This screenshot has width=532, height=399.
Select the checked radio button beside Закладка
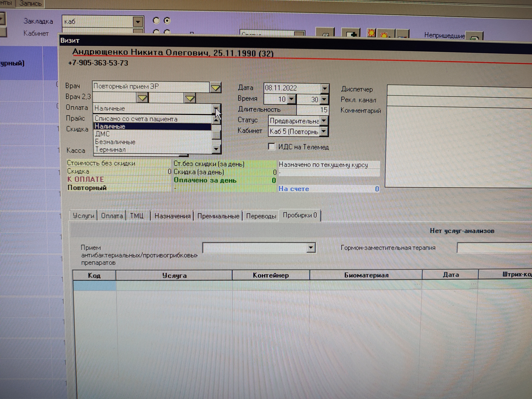(x=167, y=21)
